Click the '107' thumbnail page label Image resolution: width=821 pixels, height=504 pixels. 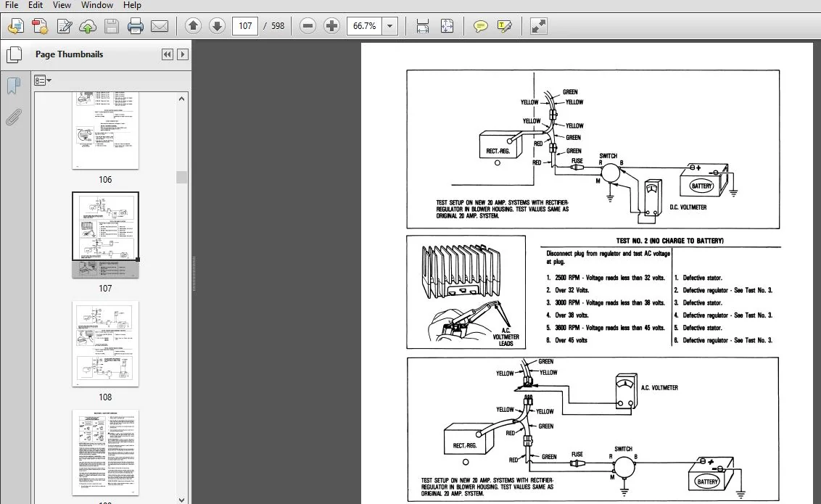pyautogui.click(x=105, y=289)
